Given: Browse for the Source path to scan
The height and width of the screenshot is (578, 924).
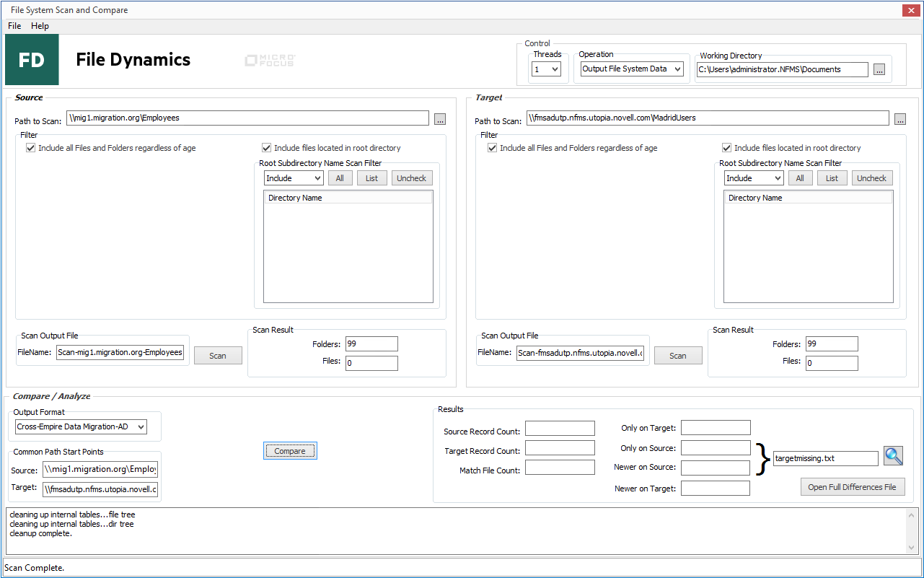Looking at the screenshot, I should [x=440, y=119].
